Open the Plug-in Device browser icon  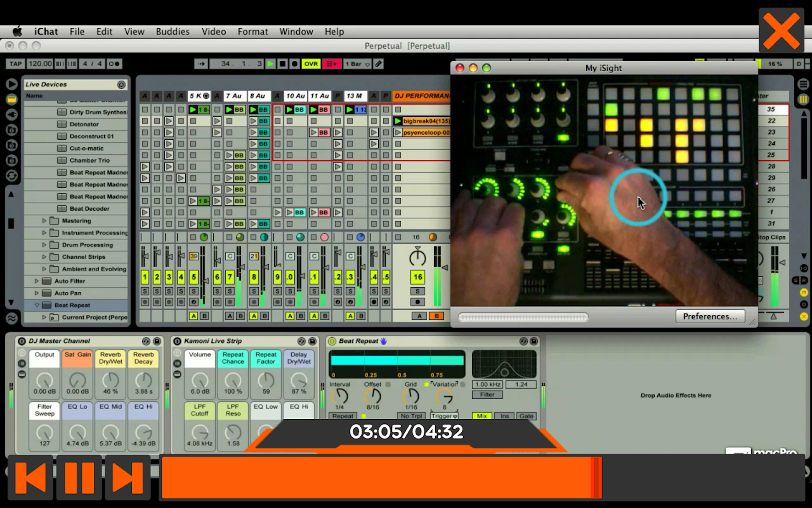pos(11,114)
